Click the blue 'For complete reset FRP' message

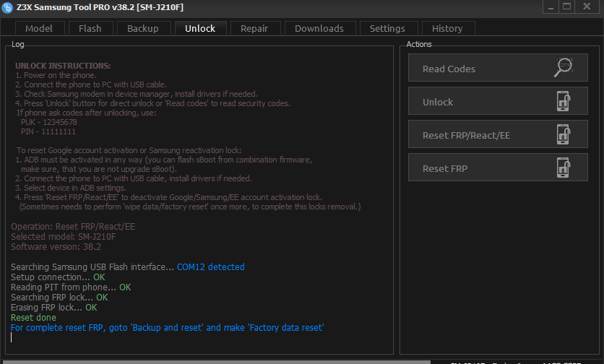point(167,327)
